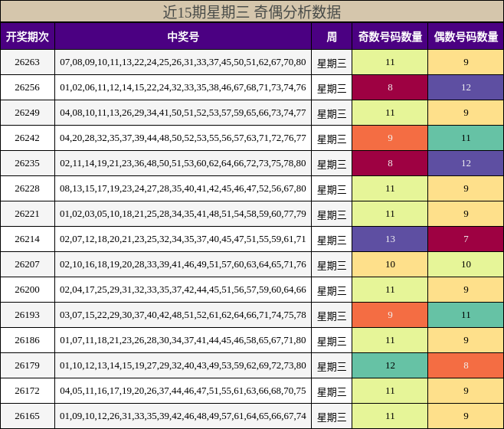Screen dimensions: 504x429
Task: Click even count 9 in row 26186
Action: [x=466, y=340]
